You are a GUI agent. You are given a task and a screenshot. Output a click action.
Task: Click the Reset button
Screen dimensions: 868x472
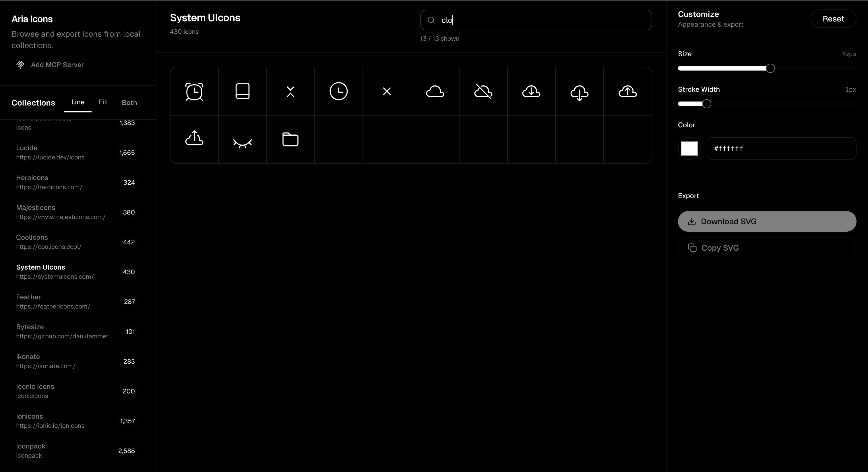833,19
